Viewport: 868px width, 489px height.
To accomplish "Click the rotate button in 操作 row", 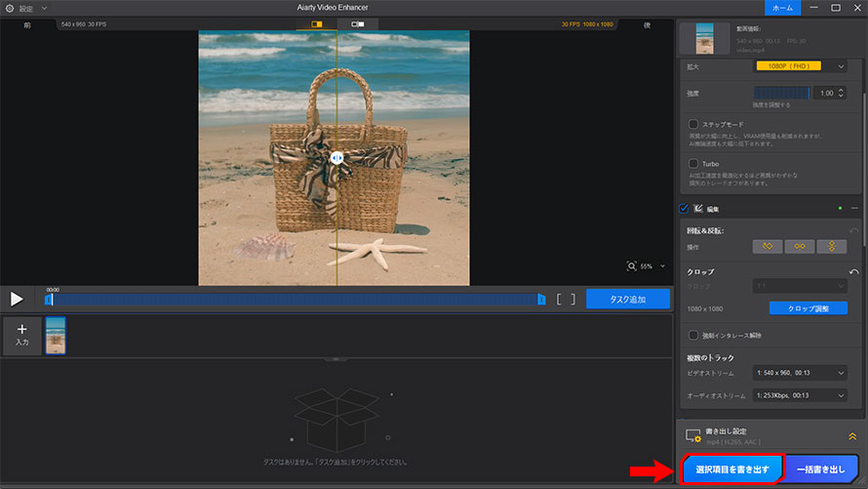I will point(768,246).
